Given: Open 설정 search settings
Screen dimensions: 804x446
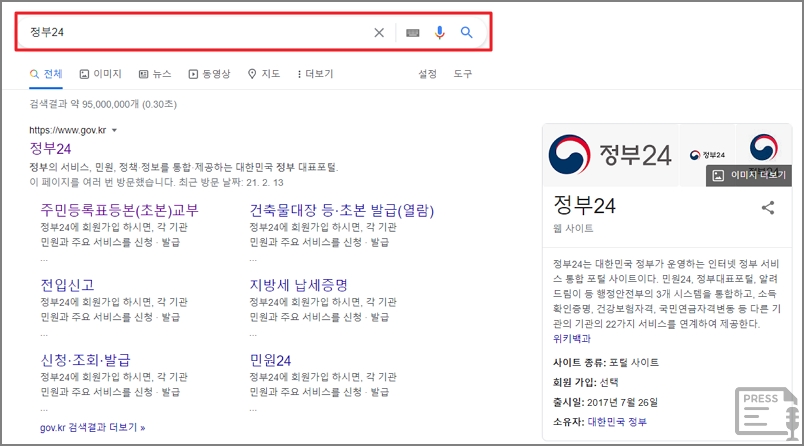Looking at the screenshot, I should pyautogui.click(x=427, y=74).
